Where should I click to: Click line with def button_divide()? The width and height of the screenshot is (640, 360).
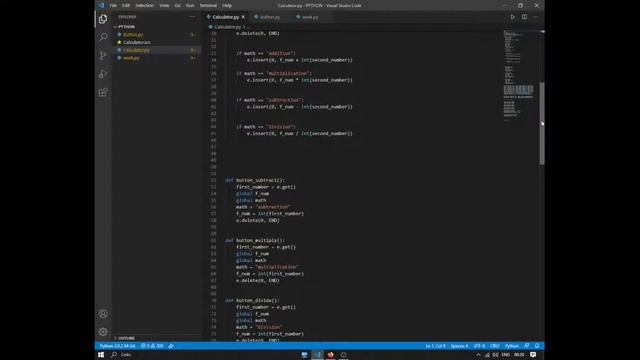pyautogui.click(x=252, y=300)
